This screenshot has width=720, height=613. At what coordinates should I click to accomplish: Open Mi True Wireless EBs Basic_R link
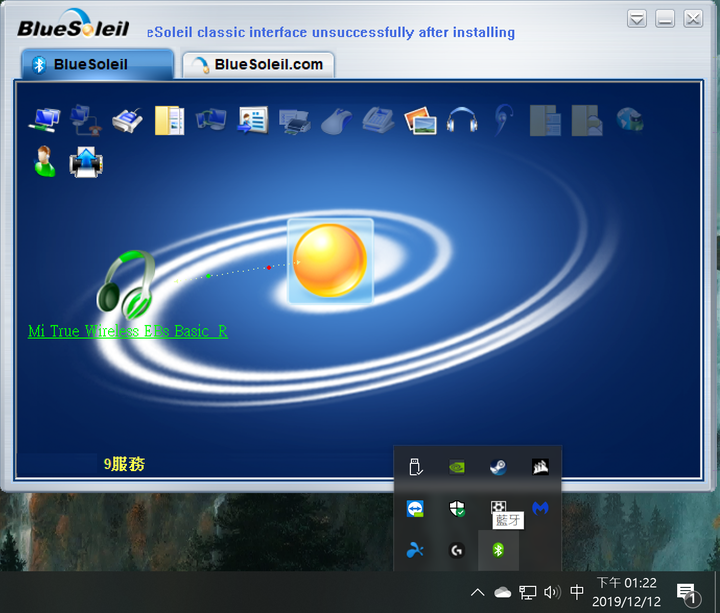point(128,331)
